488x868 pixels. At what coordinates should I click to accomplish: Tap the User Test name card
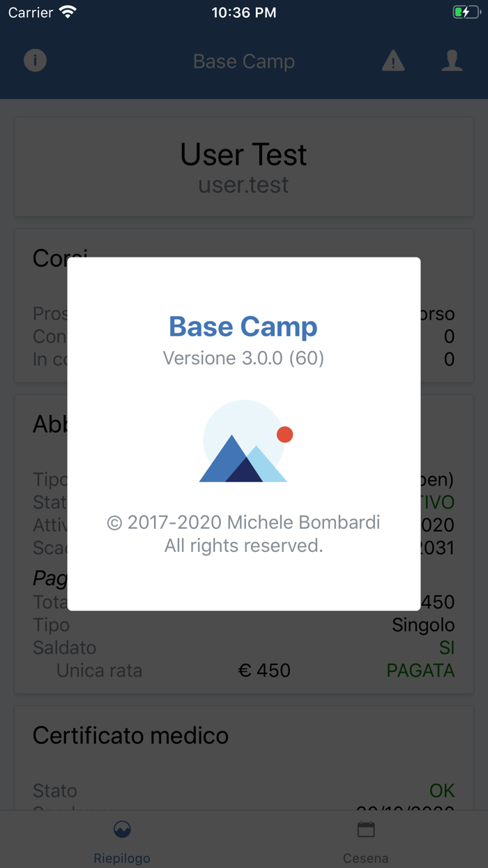(x=243, y=154)
